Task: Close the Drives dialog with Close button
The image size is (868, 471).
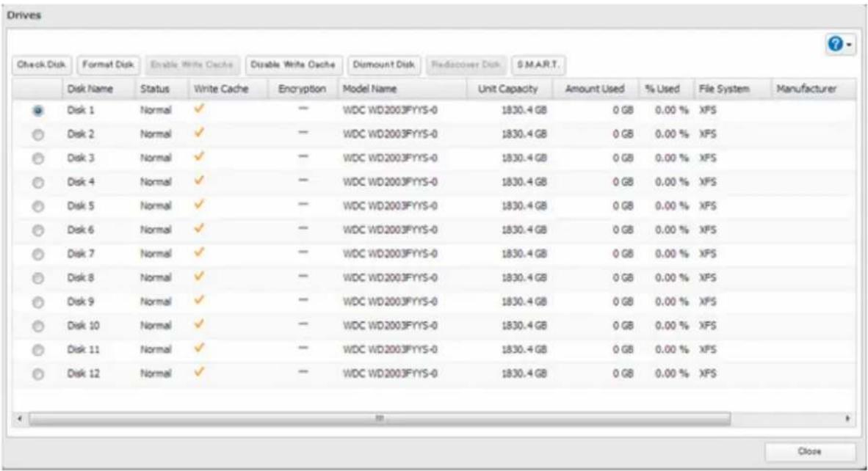Action: coord(809,452)
